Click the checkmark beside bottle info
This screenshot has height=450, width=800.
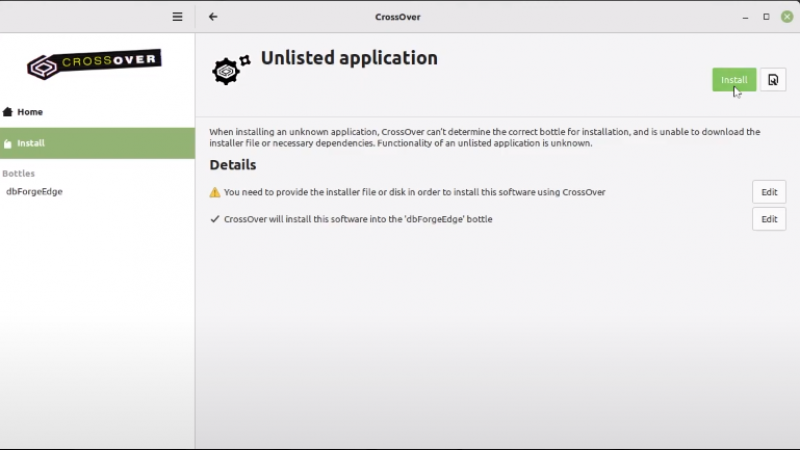tap(215, 219)
